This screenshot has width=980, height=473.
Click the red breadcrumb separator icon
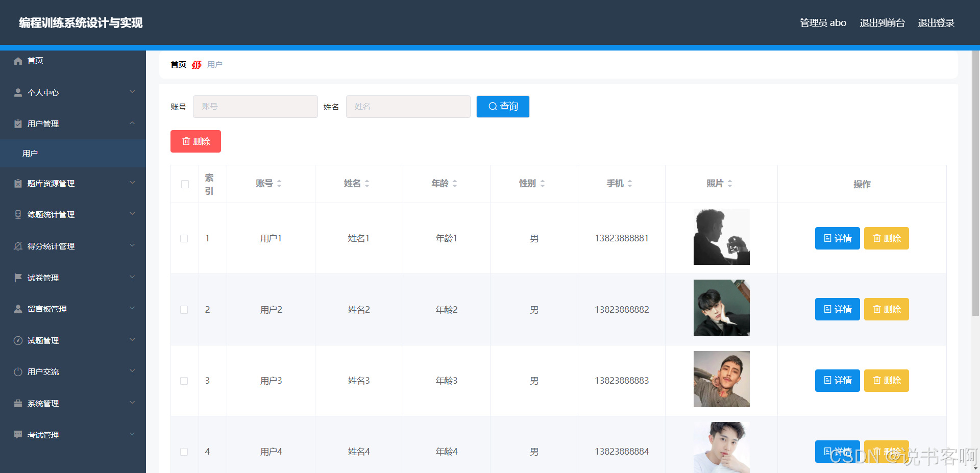[197, 65]
